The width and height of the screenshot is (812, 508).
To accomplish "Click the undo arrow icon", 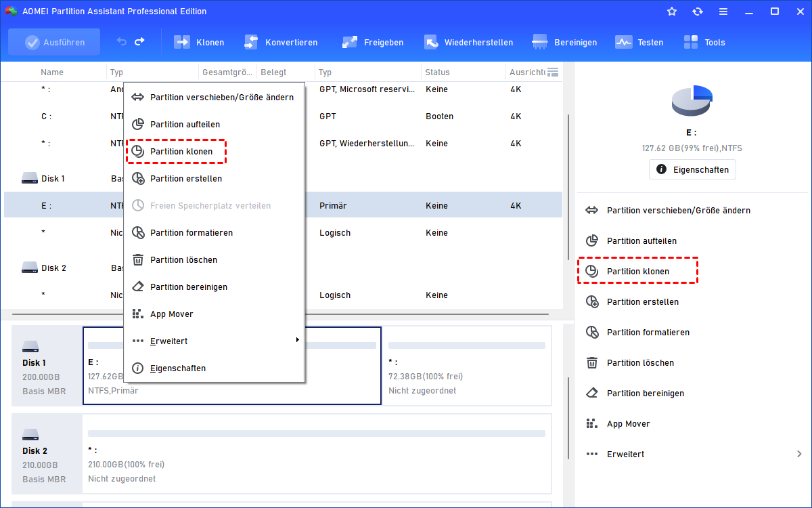I will point(122,42).
